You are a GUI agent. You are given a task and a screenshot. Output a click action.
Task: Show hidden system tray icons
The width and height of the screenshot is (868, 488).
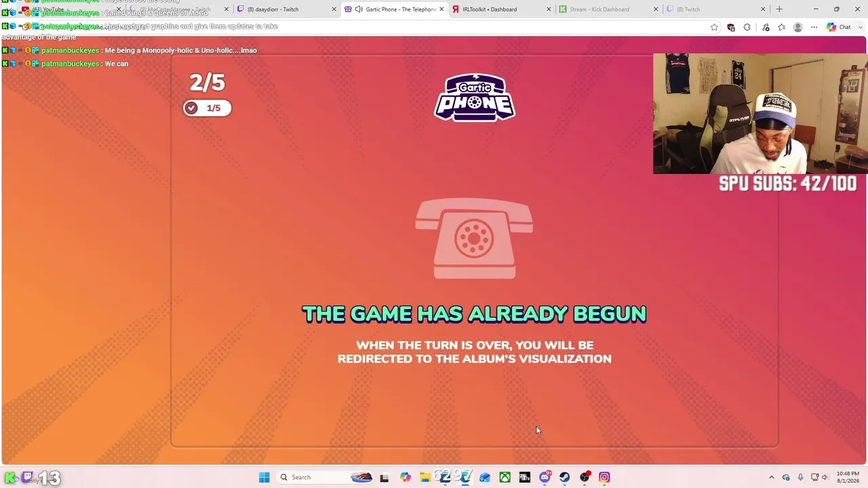coord(771,477)
